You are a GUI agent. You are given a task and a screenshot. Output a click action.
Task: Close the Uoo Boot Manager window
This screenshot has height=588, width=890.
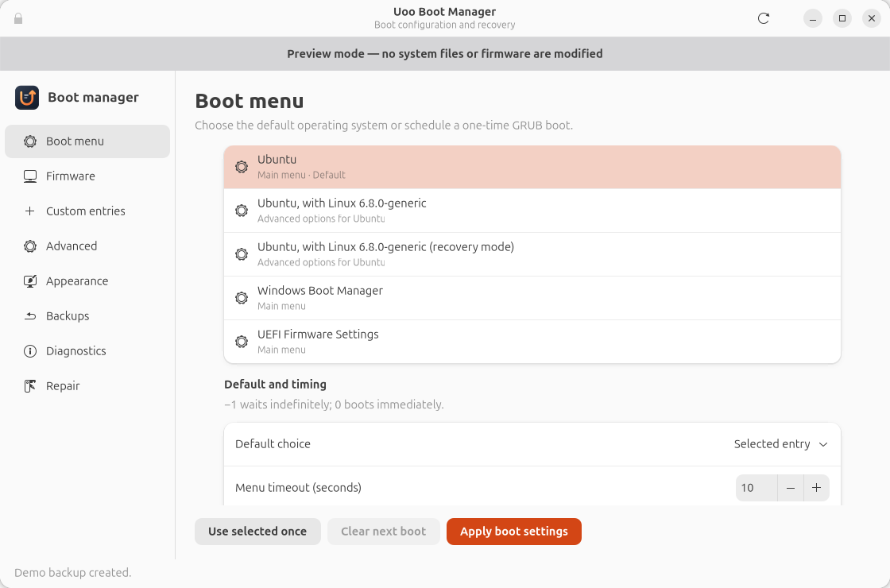[x=872, y=19]
